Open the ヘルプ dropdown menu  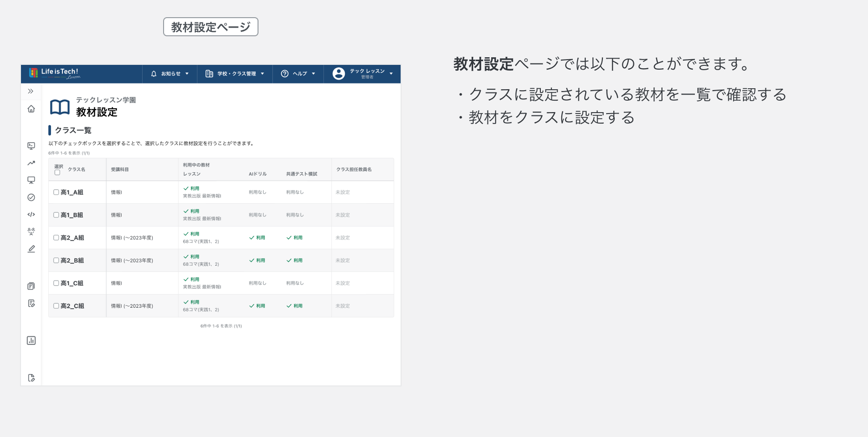point(298,74)
